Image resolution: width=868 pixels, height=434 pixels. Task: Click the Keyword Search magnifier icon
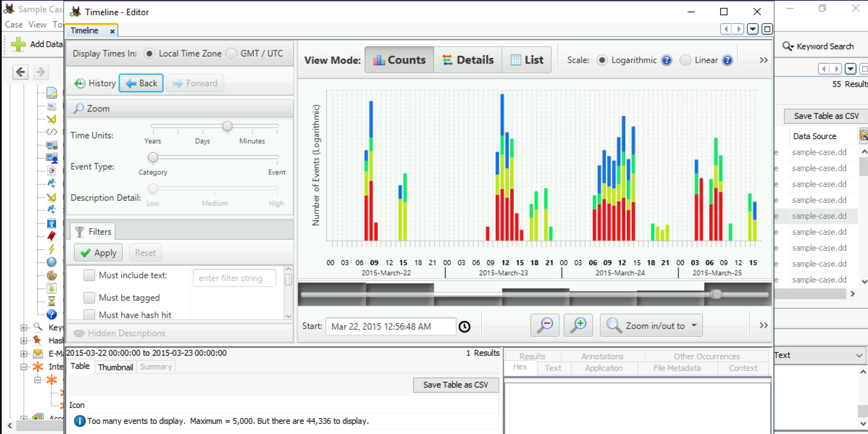coord(787,46)
